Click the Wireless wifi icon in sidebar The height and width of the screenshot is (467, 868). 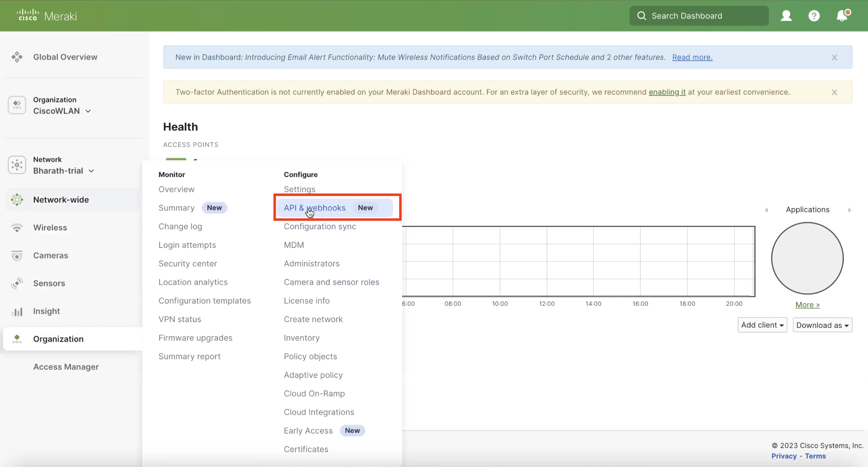[x=17, y=228]
